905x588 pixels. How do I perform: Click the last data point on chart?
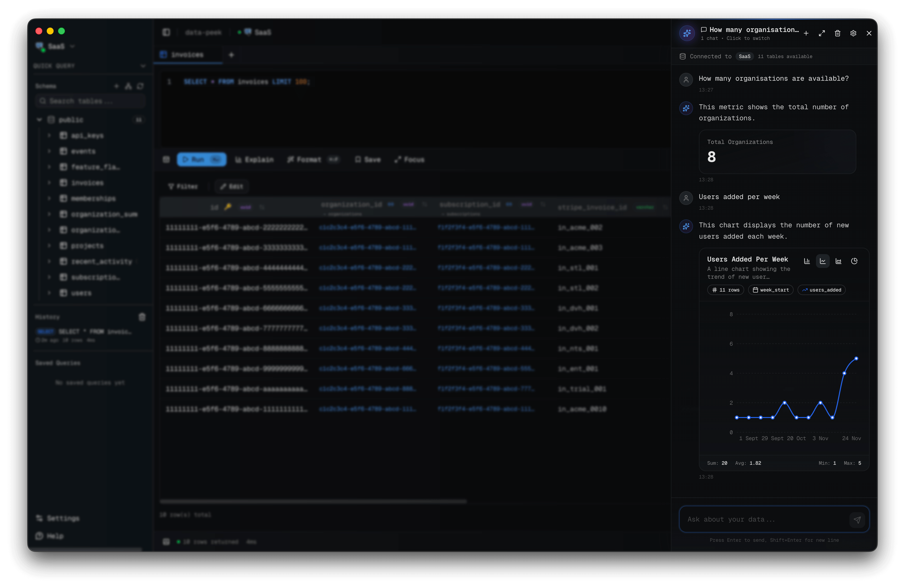[856, 358]
